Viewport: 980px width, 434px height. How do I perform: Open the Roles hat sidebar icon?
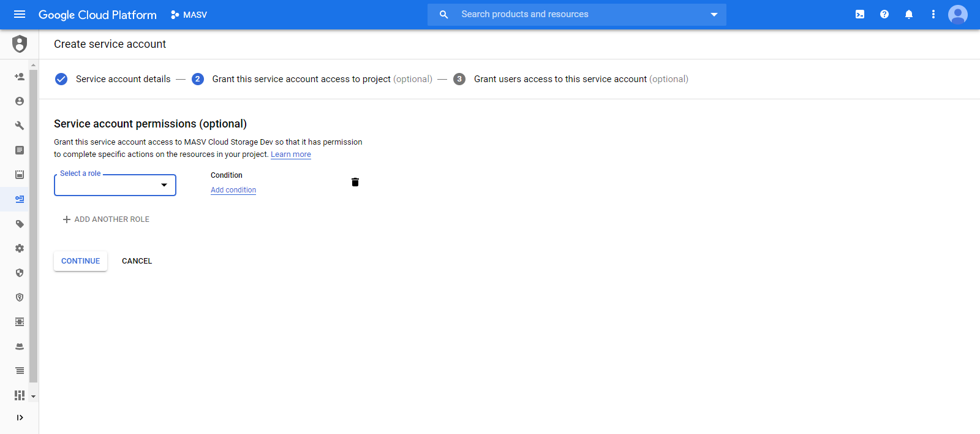pyautogui.click(x=20, y=346)
